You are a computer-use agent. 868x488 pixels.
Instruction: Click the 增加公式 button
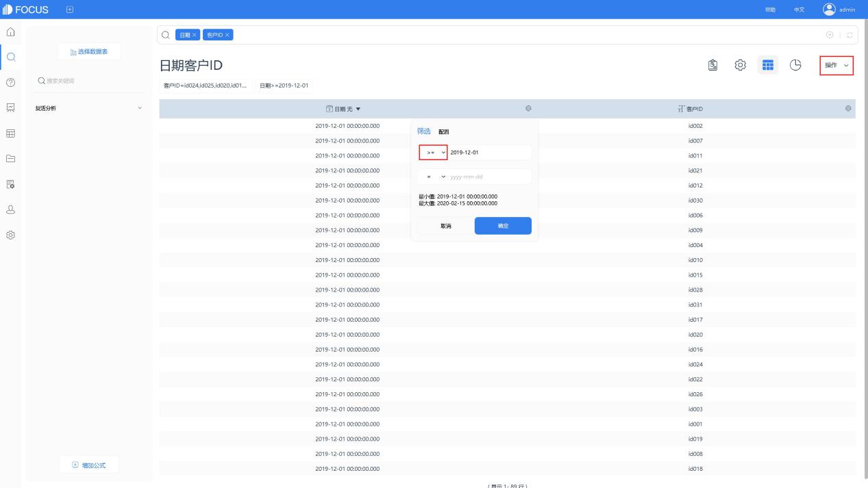[89, 465]
